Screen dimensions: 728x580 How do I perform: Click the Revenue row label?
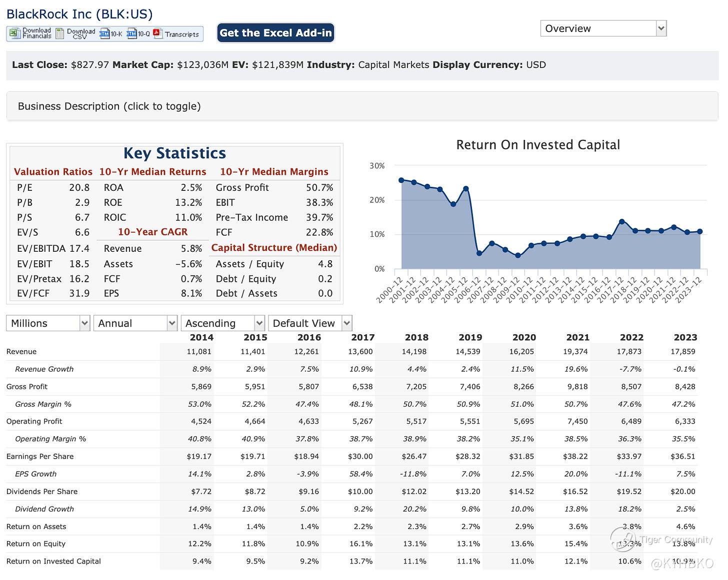[x=21, y=352]
